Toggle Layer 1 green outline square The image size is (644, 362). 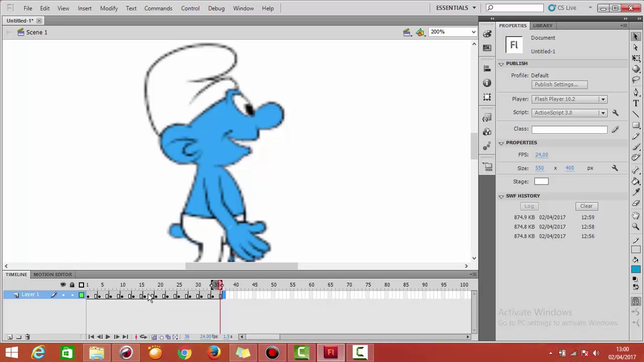click(x=81, y=295)
